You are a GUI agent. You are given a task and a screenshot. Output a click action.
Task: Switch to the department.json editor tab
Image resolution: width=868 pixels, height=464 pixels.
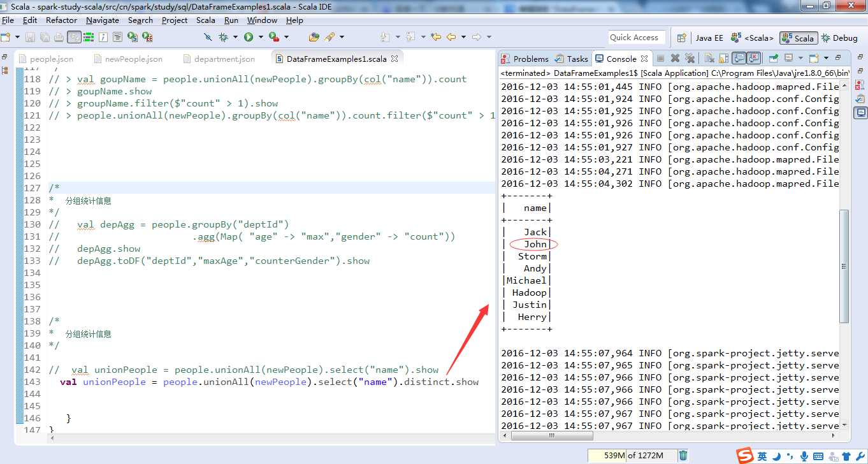[219, 59]
